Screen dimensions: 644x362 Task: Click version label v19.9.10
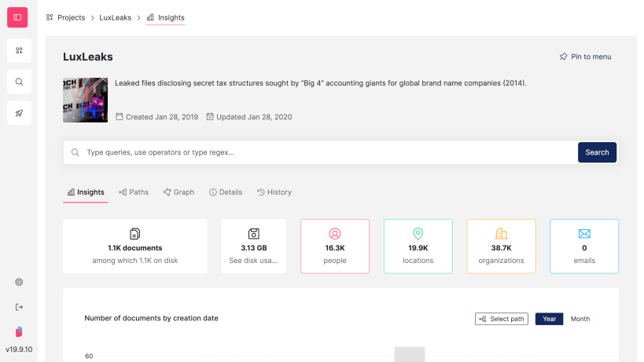click(19, 349)
